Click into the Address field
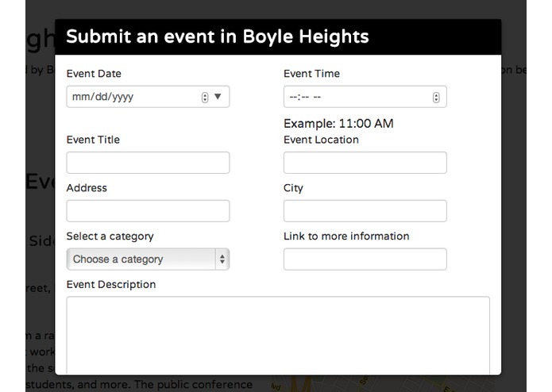Screen dimensions: 552x392 [x=148, y=211]
